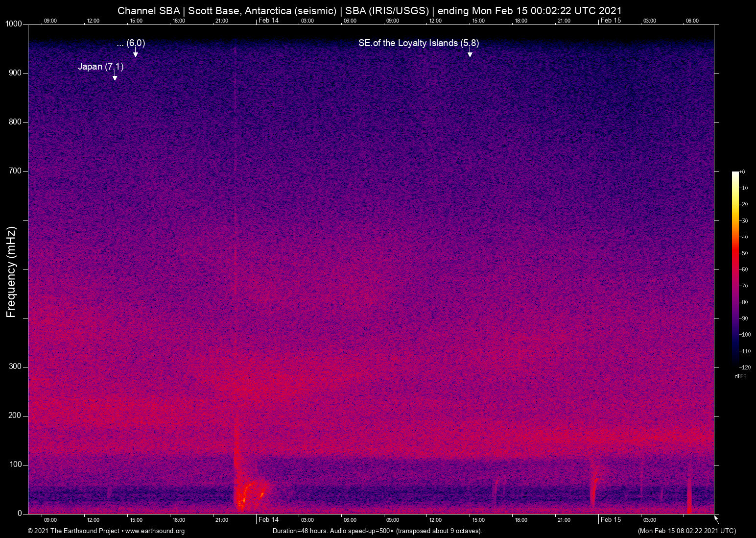The height and width of the screenshot is (538, 756).
Task: Click the Feb 15 marker on the top time axis
Action: click(611, 20)
